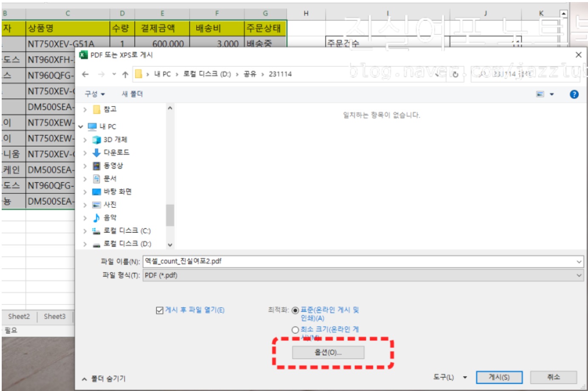
Task: Open the 파일 형식 PDF dropdown
Action: [x=363, y=275]
